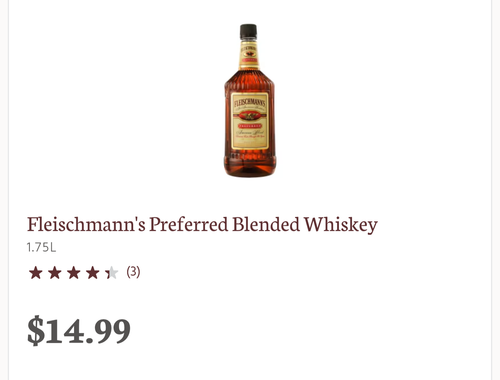500x380 pixels.
Task: Open the Fleischmann's whiskey bottle product image
Action: [x=249, y=100]
